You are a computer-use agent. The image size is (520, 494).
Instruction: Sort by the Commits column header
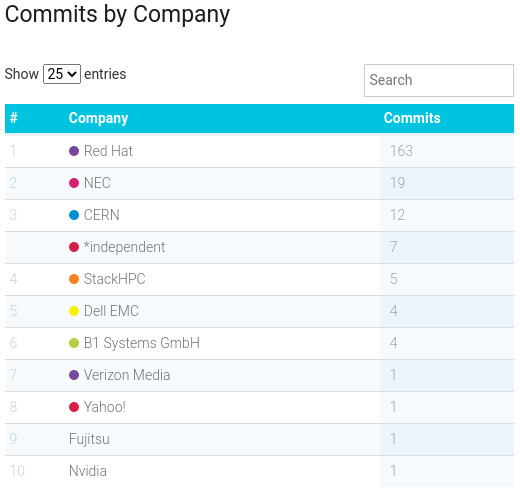pos(412,118)
